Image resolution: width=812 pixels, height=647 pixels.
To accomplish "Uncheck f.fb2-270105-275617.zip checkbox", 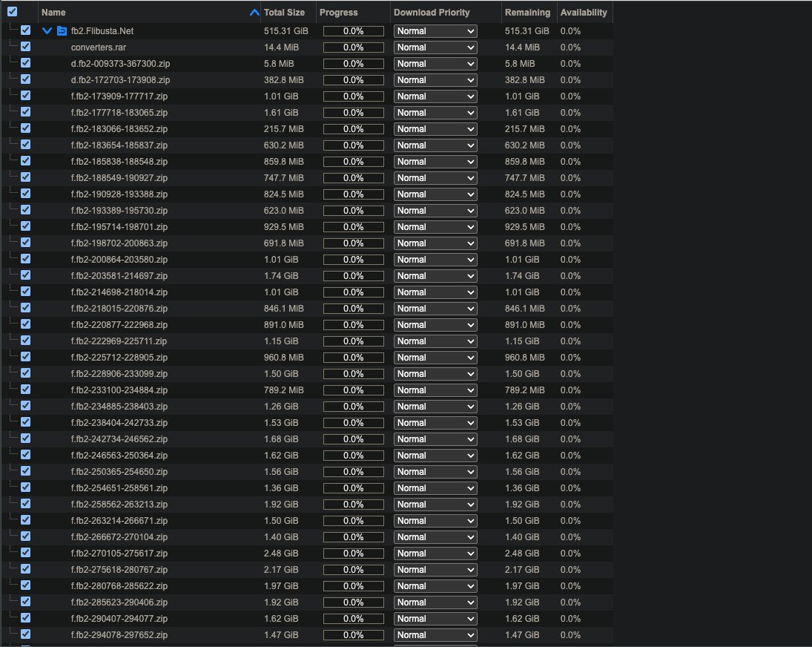I will [x=25, y=553].
